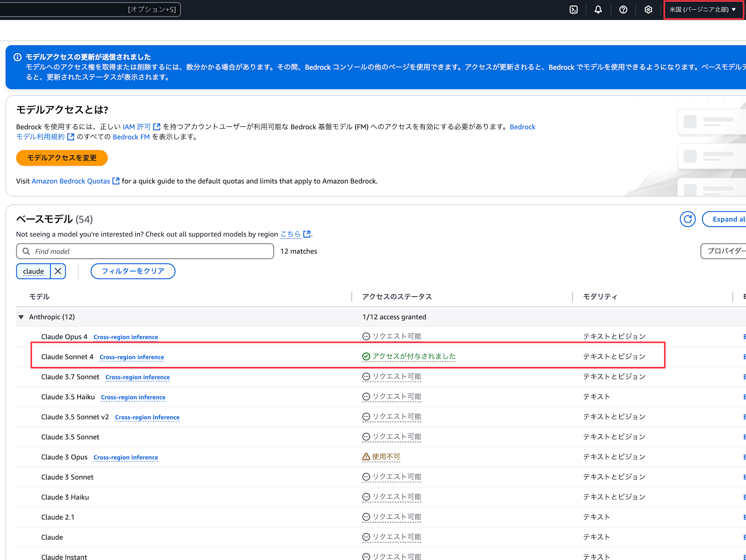The height and width of the screenshot is (560, 746).
Task: Click the Find model search field
Action: coord(145,251)
